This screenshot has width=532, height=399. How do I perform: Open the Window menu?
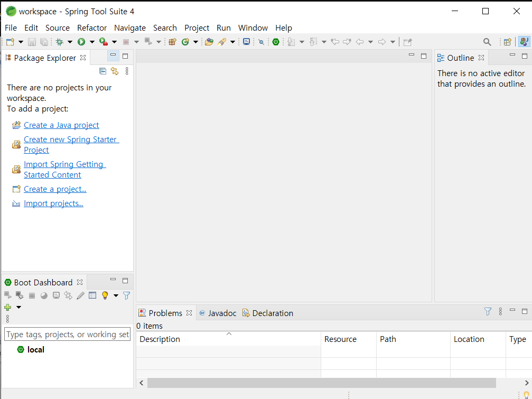tap(253, 28)
